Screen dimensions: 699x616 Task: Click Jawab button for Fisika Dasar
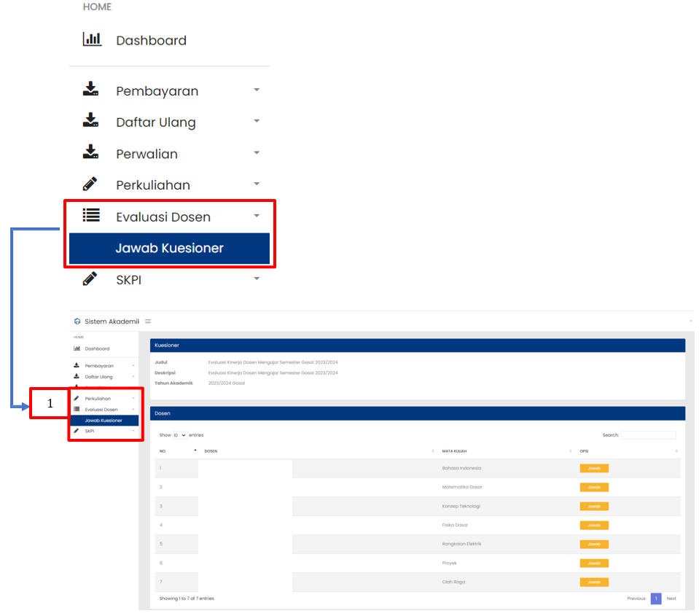click(594, 525)
